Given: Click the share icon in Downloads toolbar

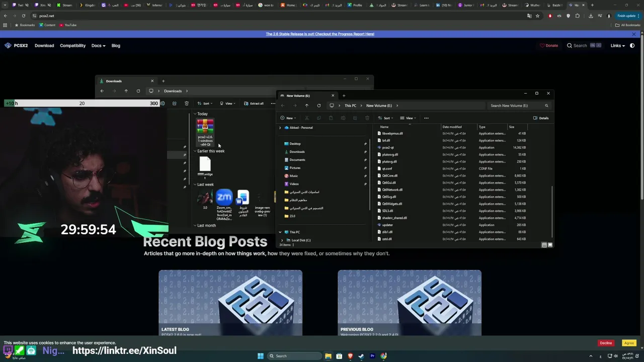Looking at the screenshot, I should coord(175,104).
